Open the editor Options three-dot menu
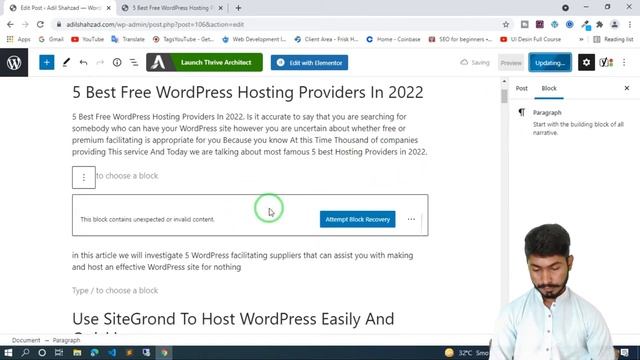Viewport: 640px width, 360px height. click(624, 62)
